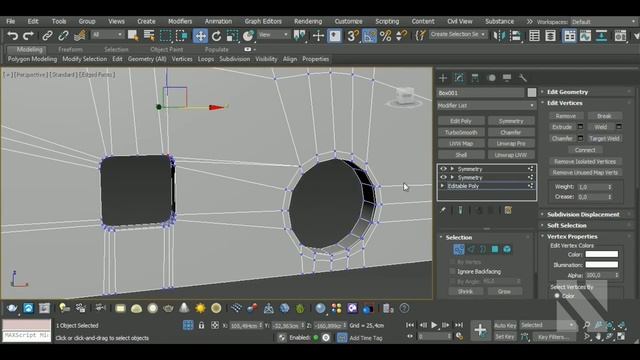This screenshot has width=640, height=360.
Task: Click the Target Weld button
Action: point(604,138)
